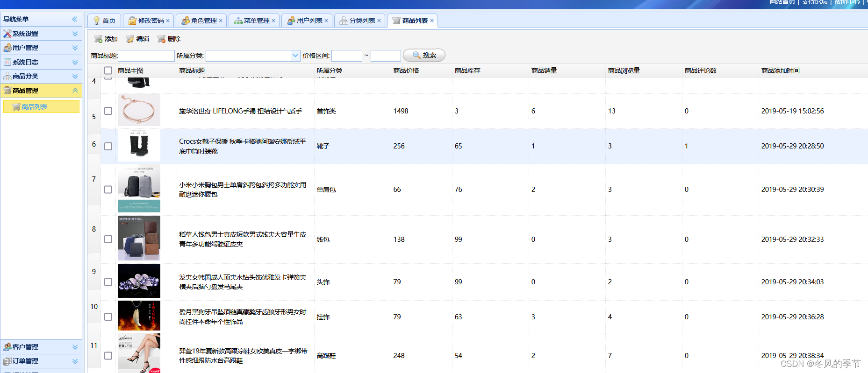868x373 pixels.
Task: Check the 发夹 头饰 row checkbox
Action: (108, 282)
